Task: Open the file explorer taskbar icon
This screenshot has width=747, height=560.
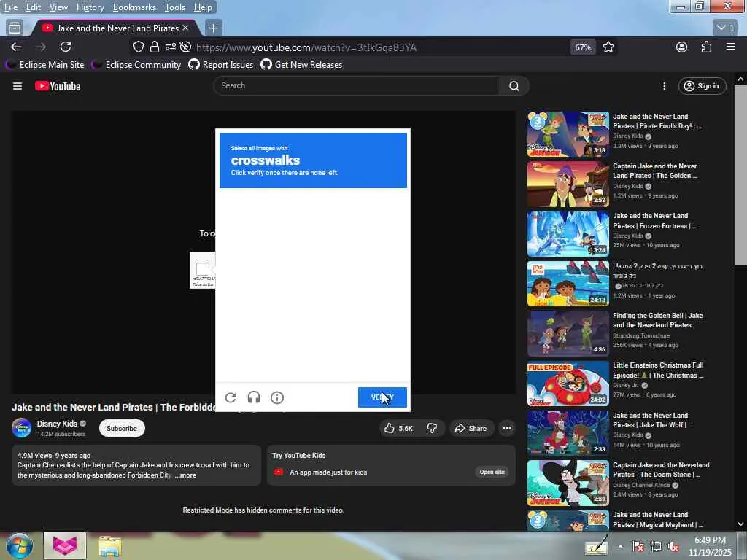Action: (110, 545)
